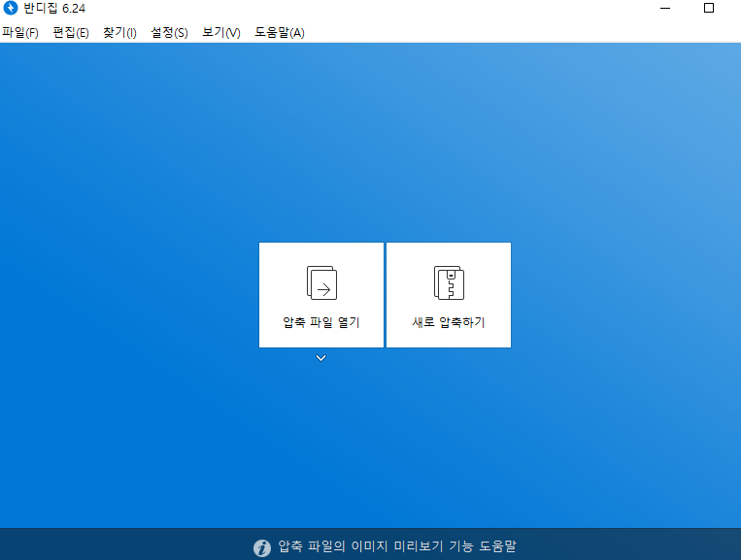Click the 새로 압축하기 tile
The width and height of the screenshot is (741, 560).
tap(449, 295)
